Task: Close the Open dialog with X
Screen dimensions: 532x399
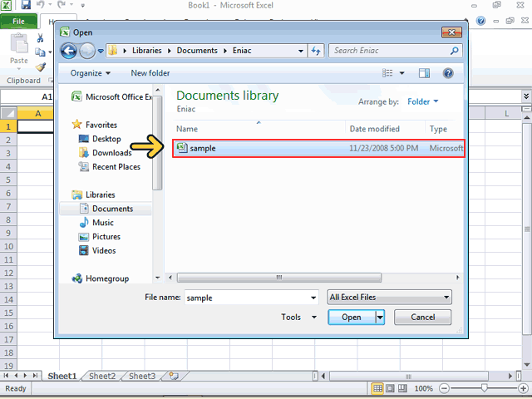Action: coord(451,32)
